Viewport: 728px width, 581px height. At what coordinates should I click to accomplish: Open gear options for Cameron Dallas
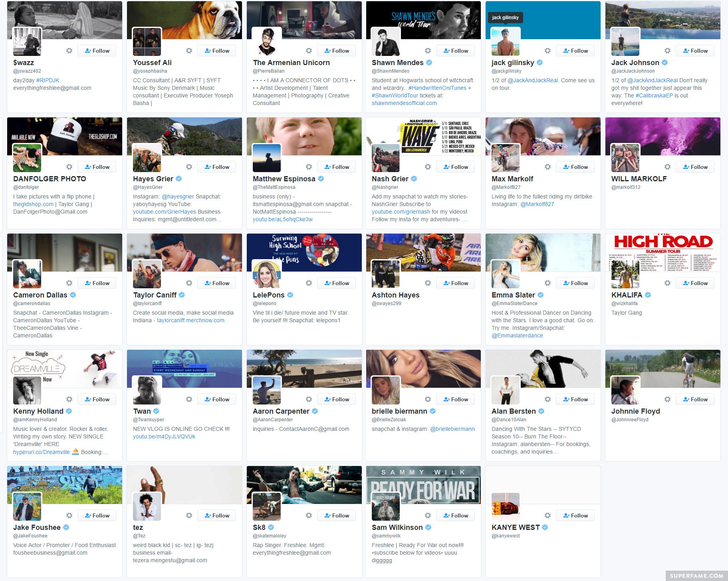(x=69, y=283)
